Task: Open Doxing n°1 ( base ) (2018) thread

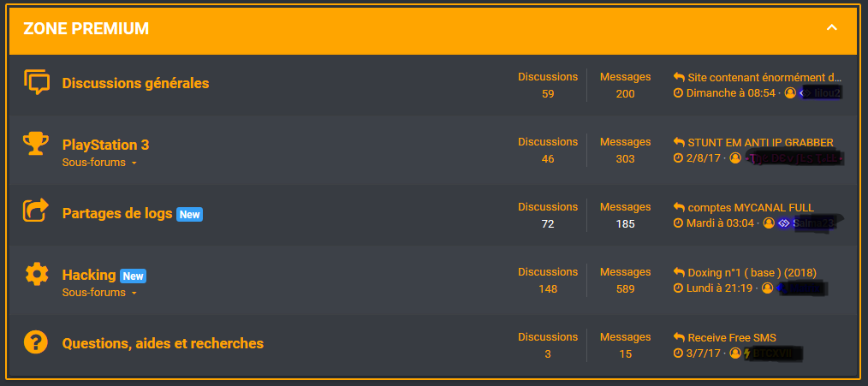Action: click(x=752, y=273)
